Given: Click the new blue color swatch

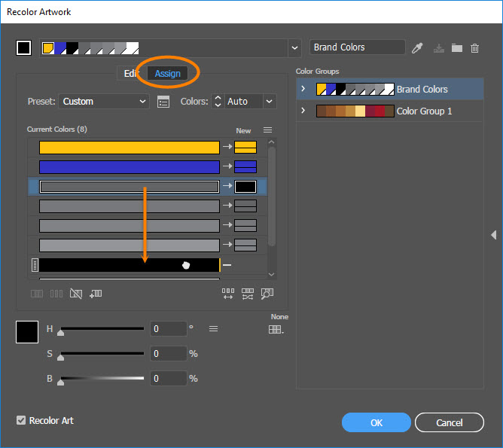Looking at the screenshot, I should coord(245,166).
